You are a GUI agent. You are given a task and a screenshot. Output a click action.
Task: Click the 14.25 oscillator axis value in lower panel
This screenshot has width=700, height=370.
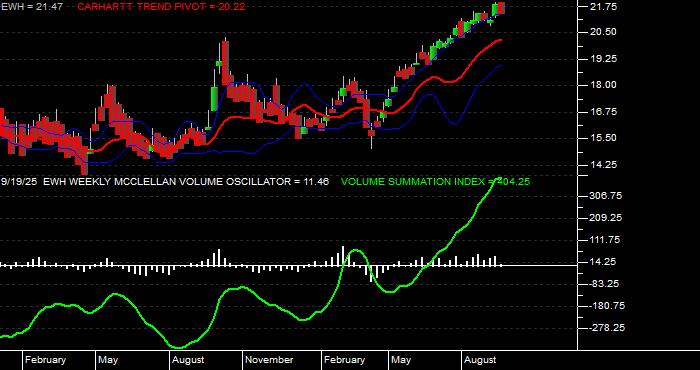(603, 262)
